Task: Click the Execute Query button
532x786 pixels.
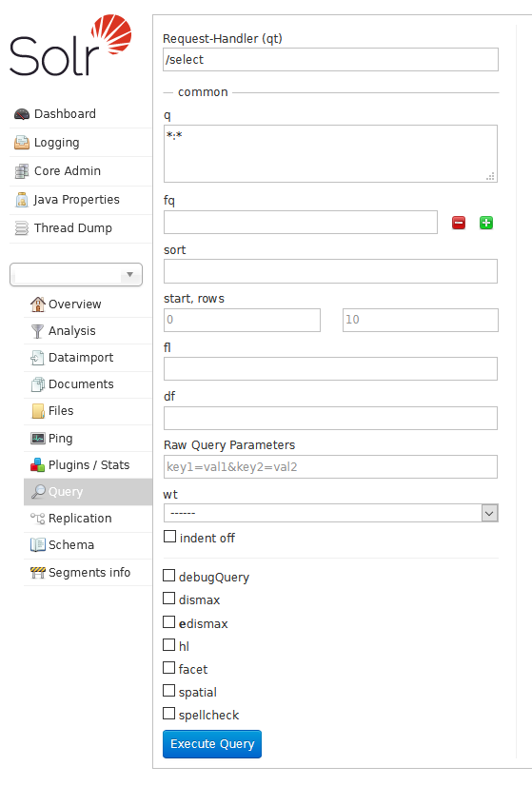Action: tap(212, 744)
